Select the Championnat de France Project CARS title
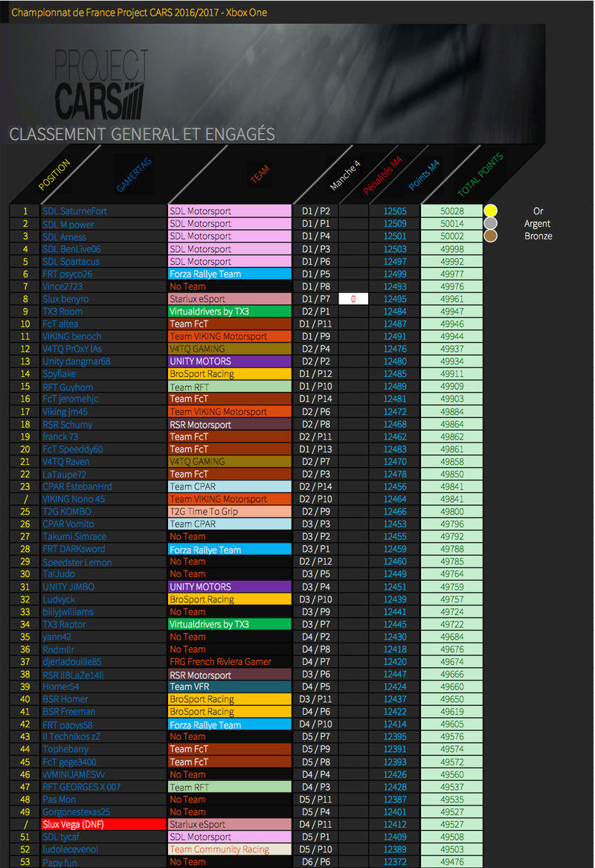595x868 pixels. tap(139, 12)
